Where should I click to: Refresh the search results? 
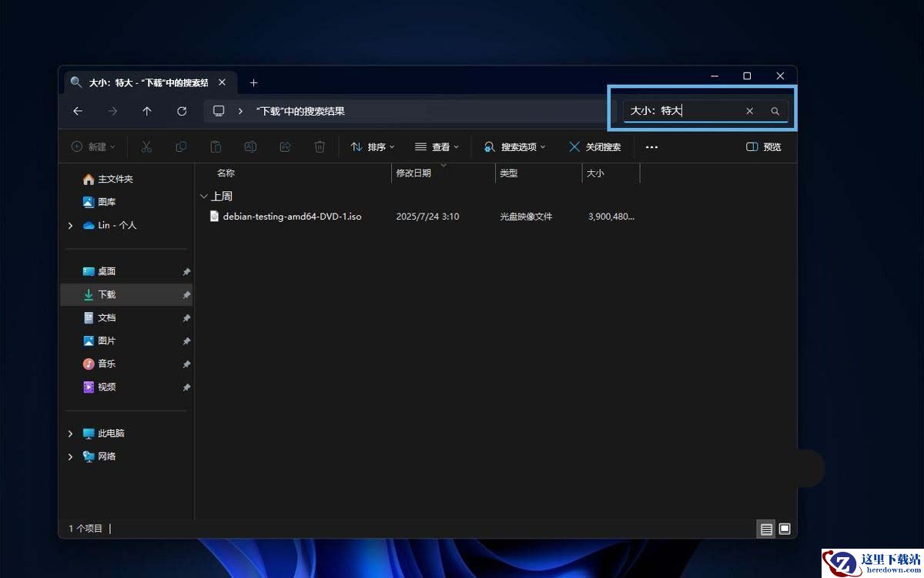tap(182, 111)
